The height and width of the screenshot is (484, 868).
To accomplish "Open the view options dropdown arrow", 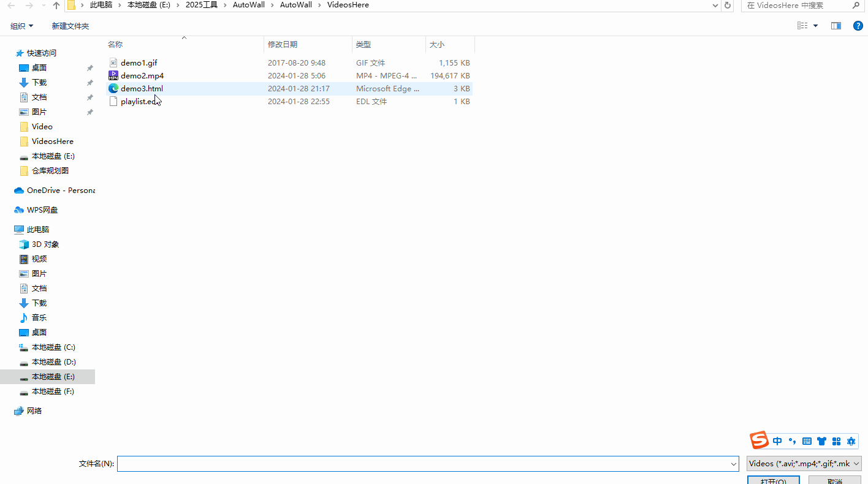I will (815, 26).
